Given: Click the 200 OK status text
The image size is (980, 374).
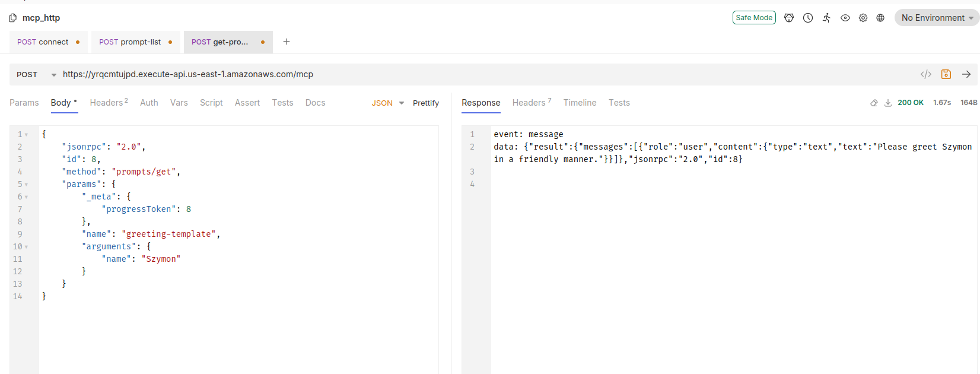Looking at the screenshot, I should [911, 103].
